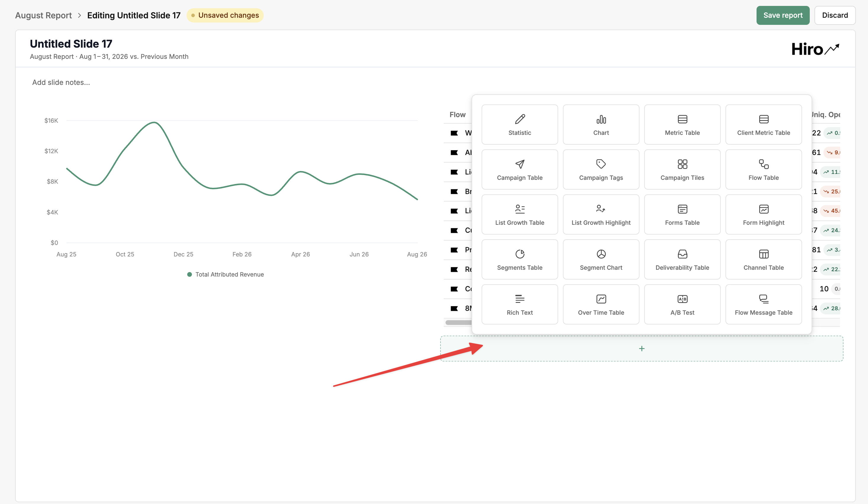
Task: Click the Editing Untitled Slide 17 breadcrumb
Action: pos(134,15)
